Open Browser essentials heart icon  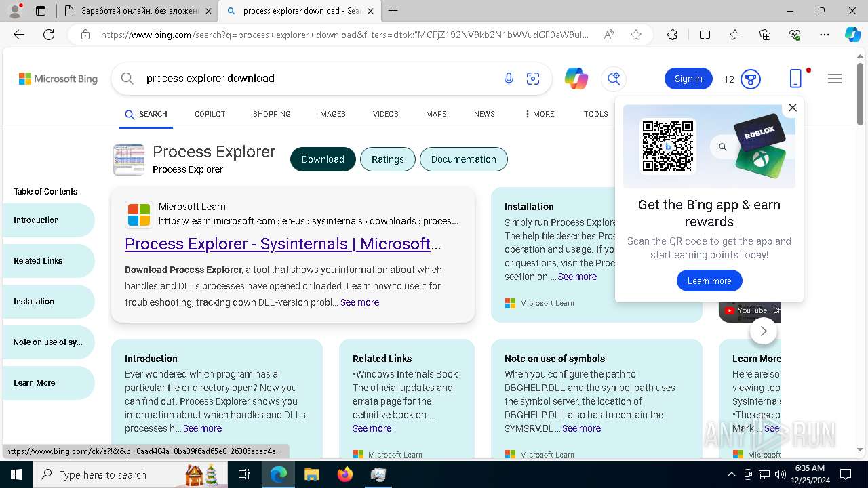point(795,35)
